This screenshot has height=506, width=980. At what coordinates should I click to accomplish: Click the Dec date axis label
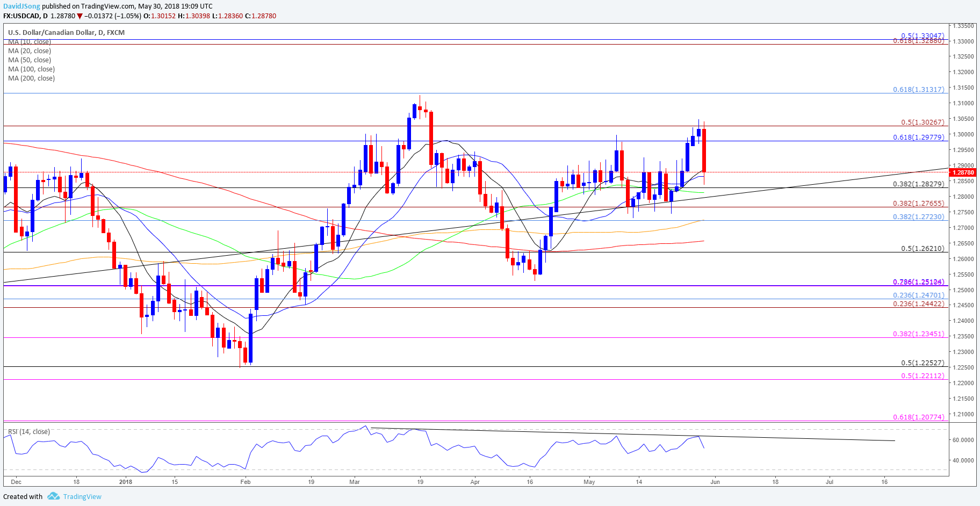(x=16, y=482)
